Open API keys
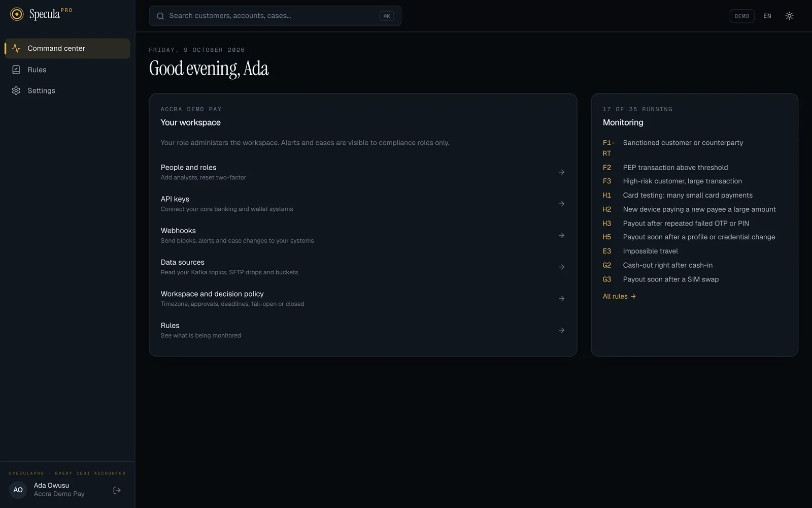The height and width of the screenshot is (508, 812). [363, 204]
